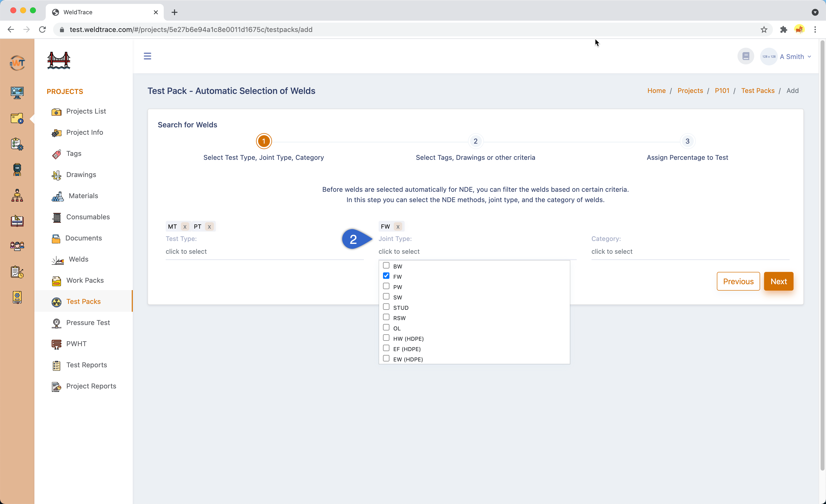Click the Work Packs icon in sidebar
This screenshot has width=826, height=504.
click(x=56, y=281)
